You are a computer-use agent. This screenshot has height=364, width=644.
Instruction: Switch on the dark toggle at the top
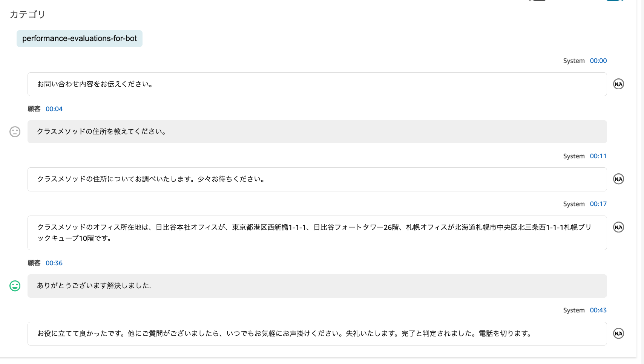[537, 1]
